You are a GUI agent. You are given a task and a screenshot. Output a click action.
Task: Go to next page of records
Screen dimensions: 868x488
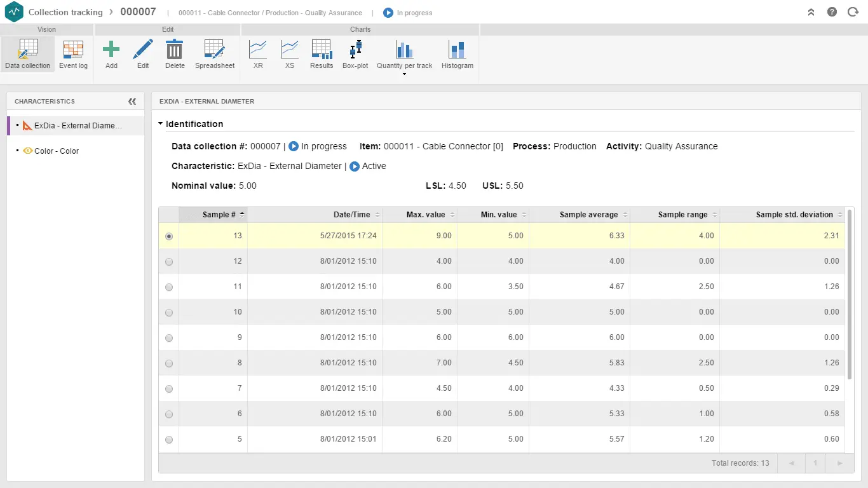click(x=840, y=463)
